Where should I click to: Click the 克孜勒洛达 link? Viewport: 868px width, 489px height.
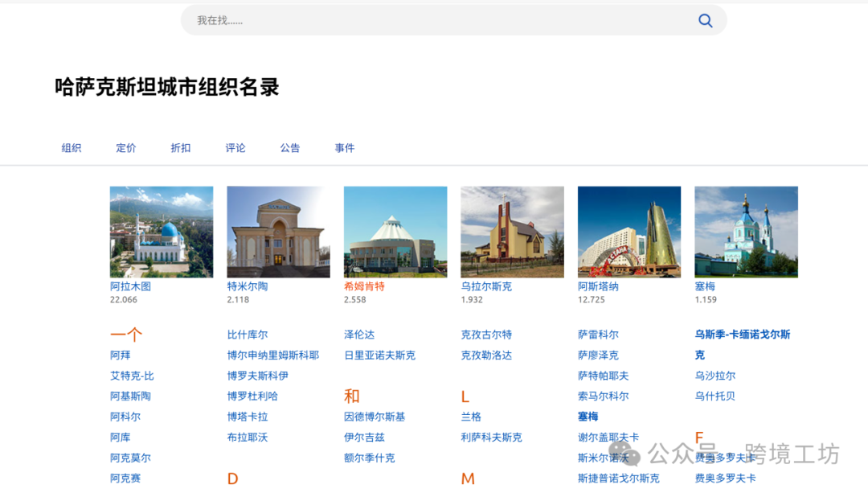point(487,355)
